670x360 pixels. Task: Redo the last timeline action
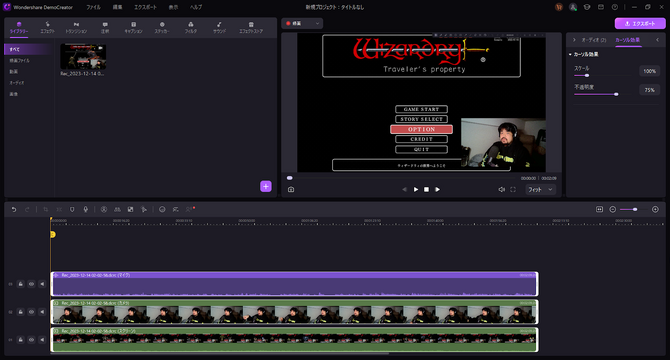point(27,209)
